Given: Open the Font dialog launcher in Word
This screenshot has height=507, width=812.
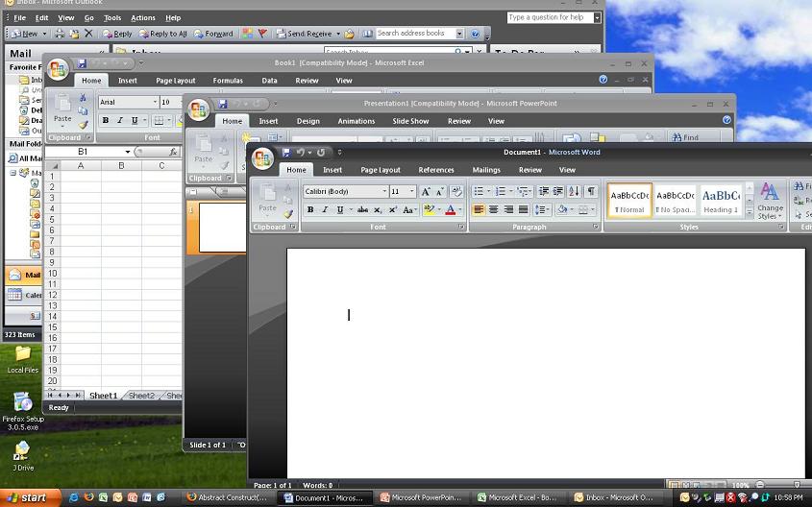Looking at the screenshot, I should [x=461, y=228].
